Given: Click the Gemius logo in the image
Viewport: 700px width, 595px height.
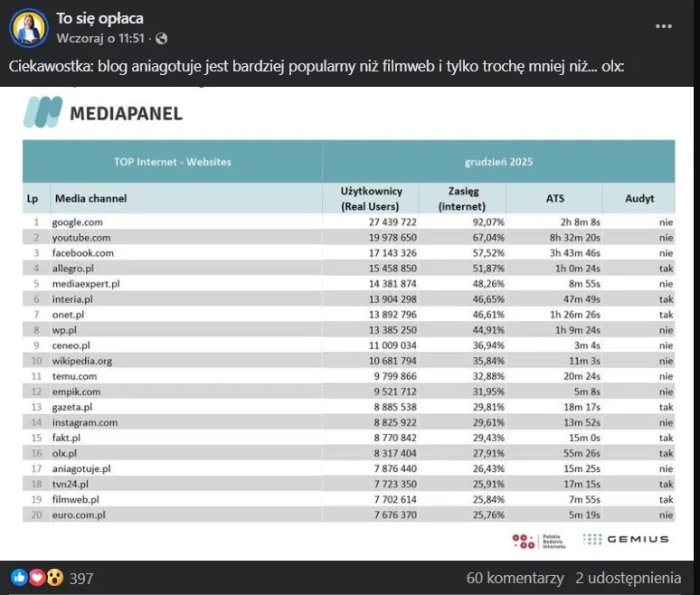Looking at the screenshot, I should click(626, 539).
